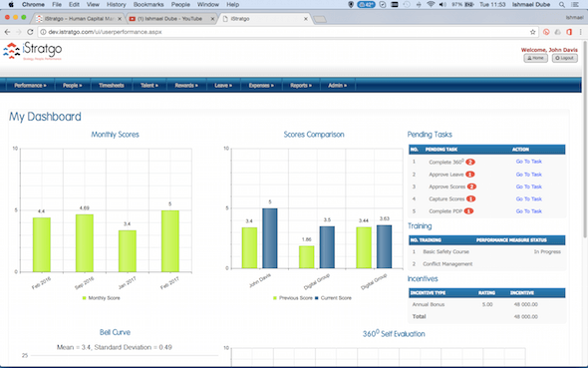Expand the Talent menu
588x368 pixels.
(x=149, y=86)
